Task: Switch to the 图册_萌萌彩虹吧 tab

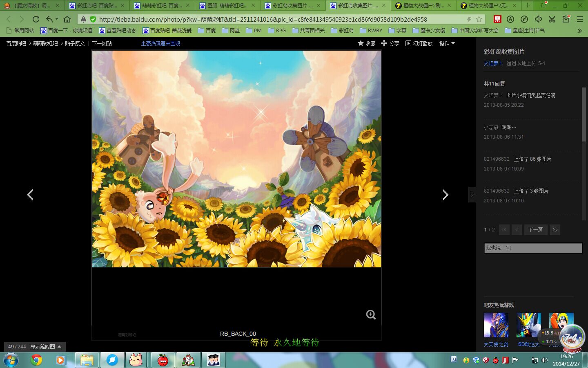Action: 227,5
